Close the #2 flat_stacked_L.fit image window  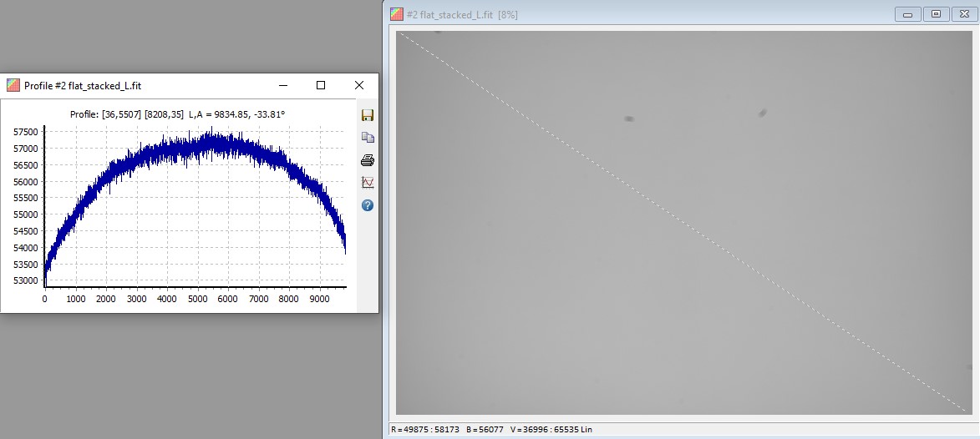962,14
